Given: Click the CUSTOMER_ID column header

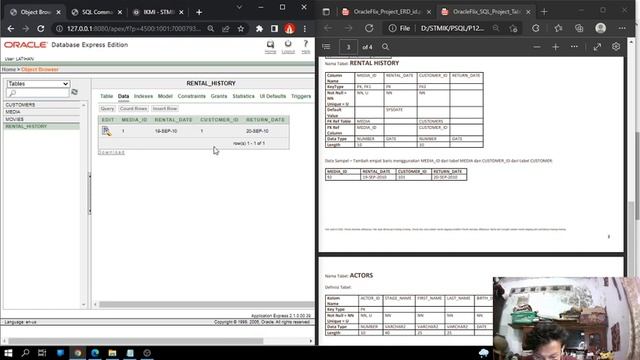Looking at the screenshot, I should (219, 120).
